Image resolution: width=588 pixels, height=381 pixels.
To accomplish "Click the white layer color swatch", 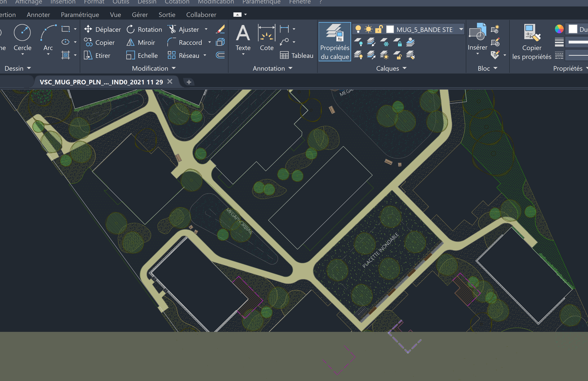I will coord(390,29).
